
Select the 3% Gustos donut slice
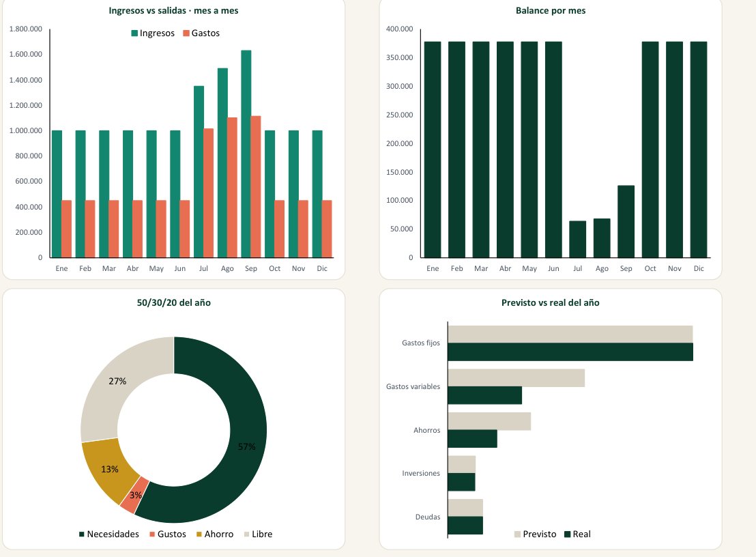click(x=134, y=496)
